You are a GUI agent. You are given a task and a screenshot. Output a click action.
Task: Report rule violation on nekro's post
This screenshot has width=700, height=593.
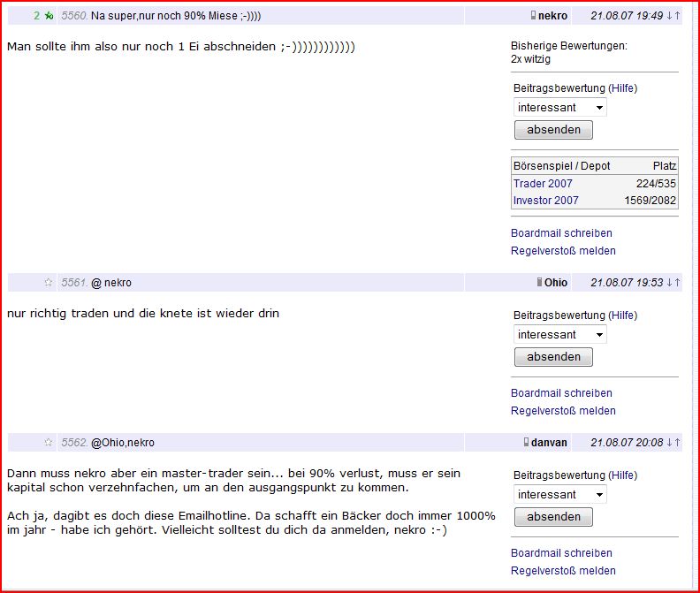tap(563, 251)
